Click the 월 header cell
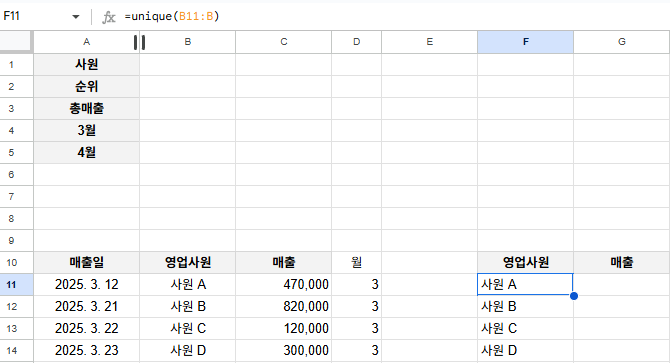Image resolution: width=670 pixels, height=363 pixels. coord(356,263)
